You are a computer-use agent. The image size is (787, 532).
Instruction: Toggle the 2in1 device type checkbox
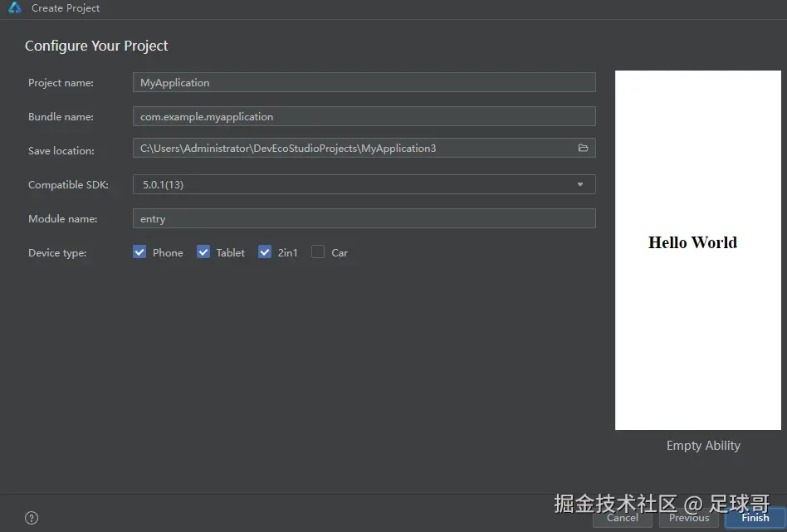(265, 252)
